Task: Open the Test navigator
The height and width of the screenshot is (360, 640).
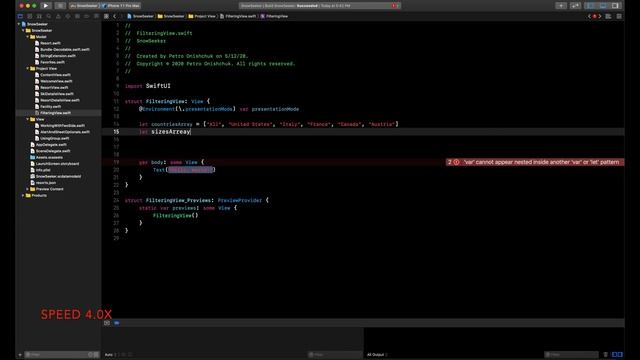Action: point(68,16)
